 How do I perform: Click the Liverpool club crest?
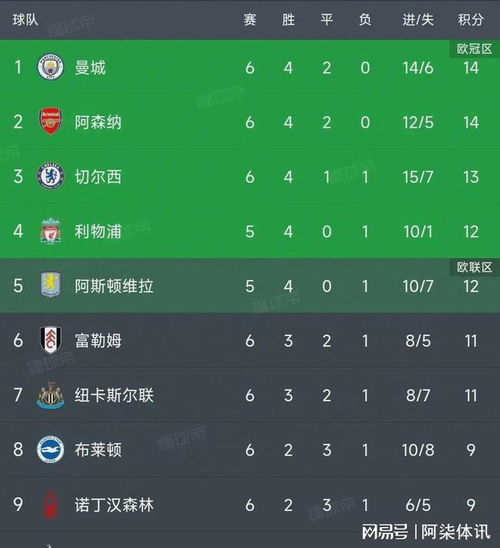tap(50, 231)
